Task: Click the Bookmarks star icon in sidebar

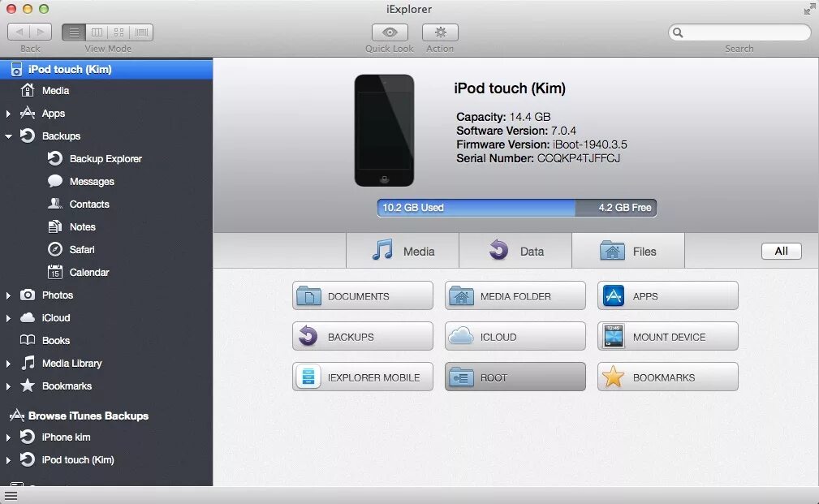Action: pyautogui.click(x=28, y=386)
